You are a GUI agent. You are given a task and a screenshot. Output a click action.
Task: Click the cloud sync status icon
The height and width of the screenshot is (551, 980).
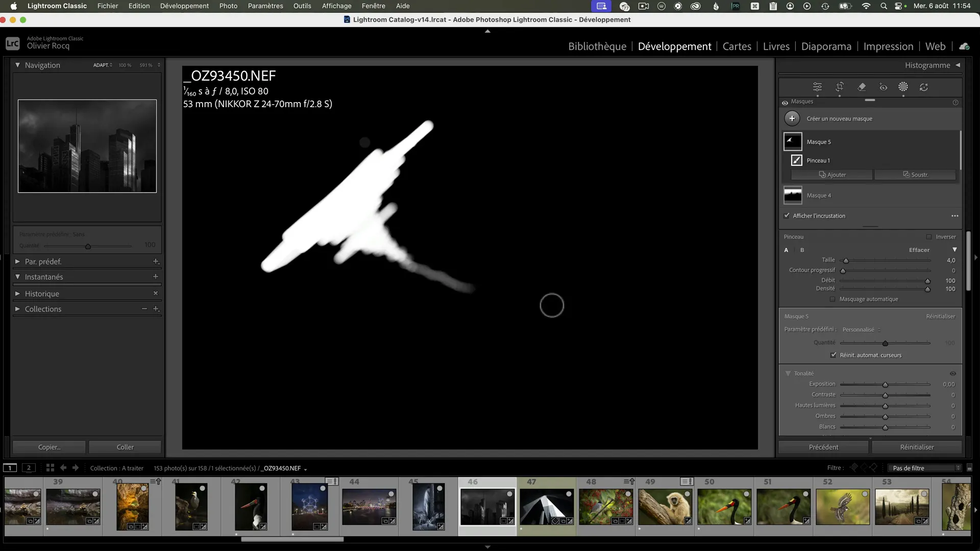click(964, 46)
